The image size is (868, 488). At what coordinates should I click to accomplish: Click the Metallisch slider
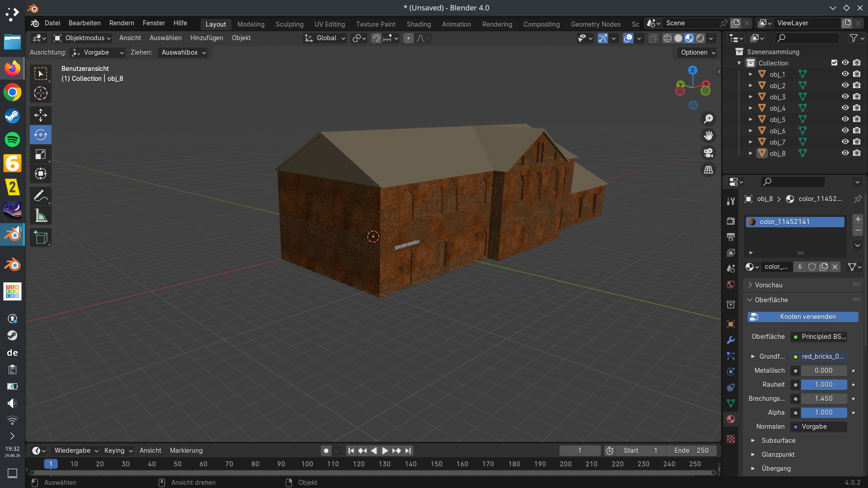pyautogui.click(x=824, y=371)
